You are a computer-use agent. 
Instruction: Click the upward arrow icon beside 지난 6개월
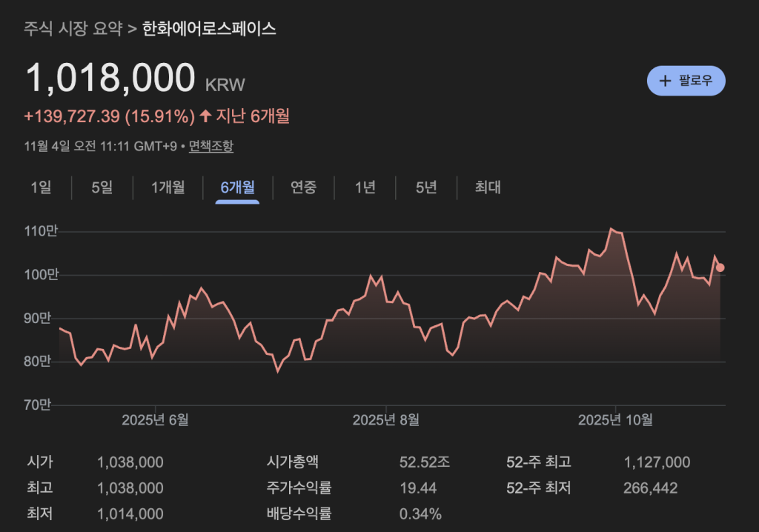coord(205,116)
